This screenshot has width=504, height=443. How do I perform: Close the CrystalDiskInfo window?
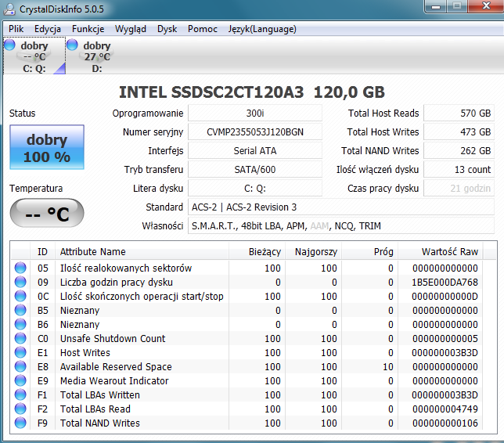pyautogui.click(x=486, y=6)
